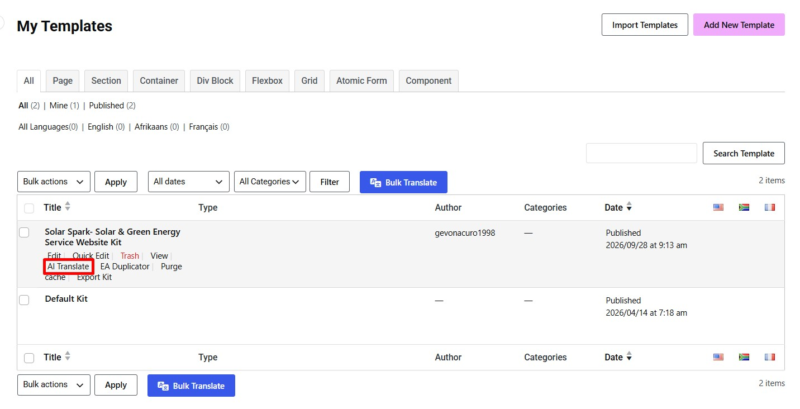
Task: Click the bottom Apply button
Action: 116,385
